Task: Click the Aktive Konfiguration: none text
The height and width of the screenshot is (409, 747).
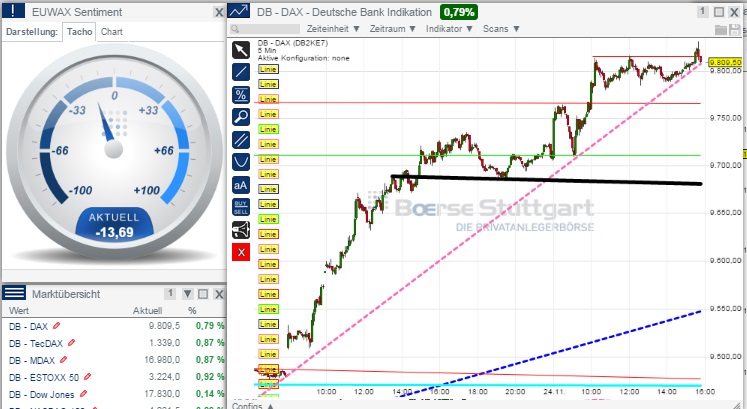Action: click(x=303, y=58)
